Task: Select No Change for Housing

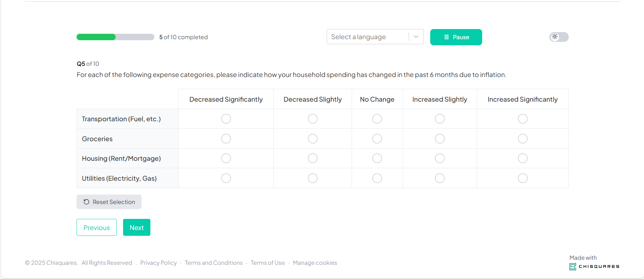Action: [377, 158]
